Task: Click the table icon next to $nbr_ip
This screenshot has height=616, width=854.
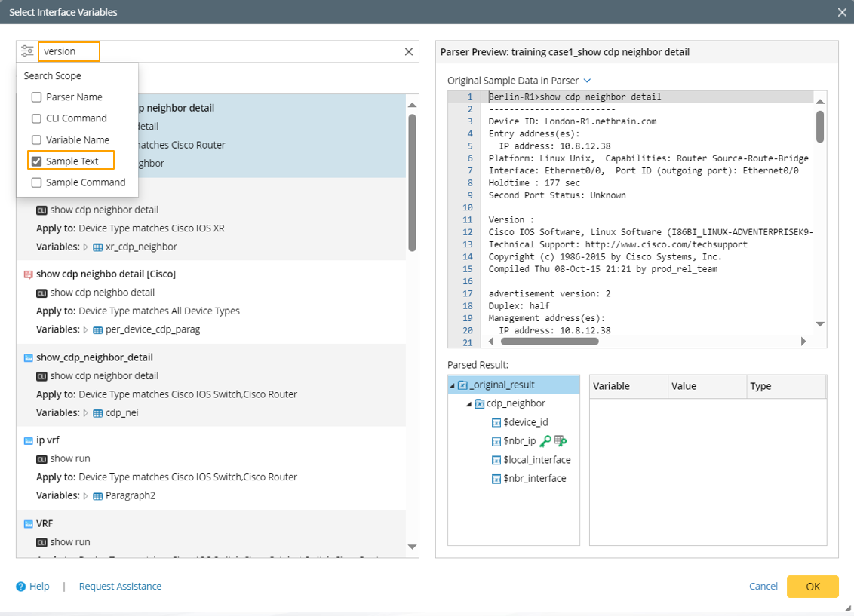Action: tap(560, 441)
